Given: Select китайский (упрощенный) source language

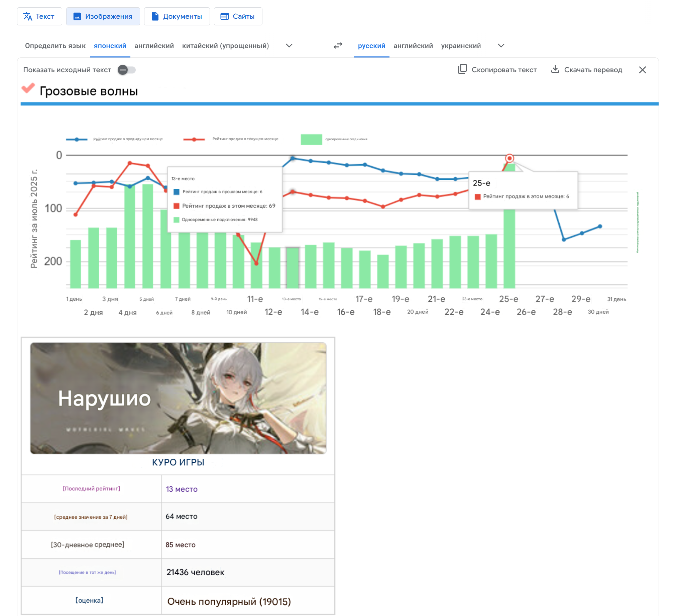Looking at the screenshot, I should (x=225, y=46).
